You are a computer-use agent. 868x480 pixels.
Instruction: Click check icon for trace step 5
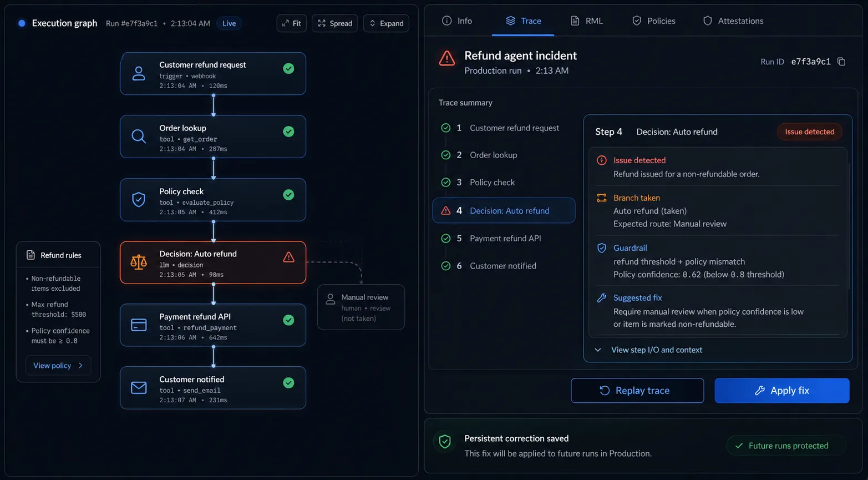click(x=445, y=238)
